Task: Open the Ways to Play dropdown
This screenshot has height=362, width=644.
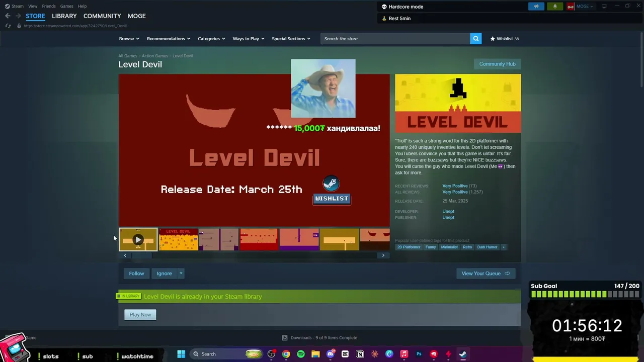Action: tap(249, 39)
